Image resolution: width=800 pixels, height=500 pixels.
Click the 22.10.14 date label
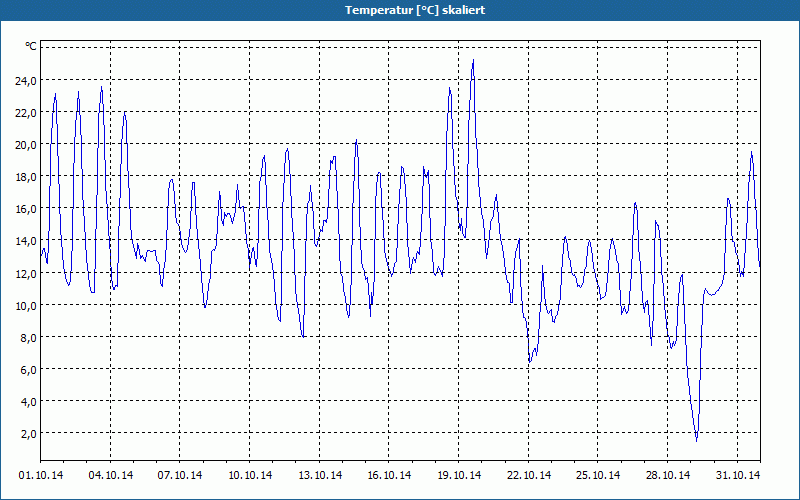coord(529,475)
